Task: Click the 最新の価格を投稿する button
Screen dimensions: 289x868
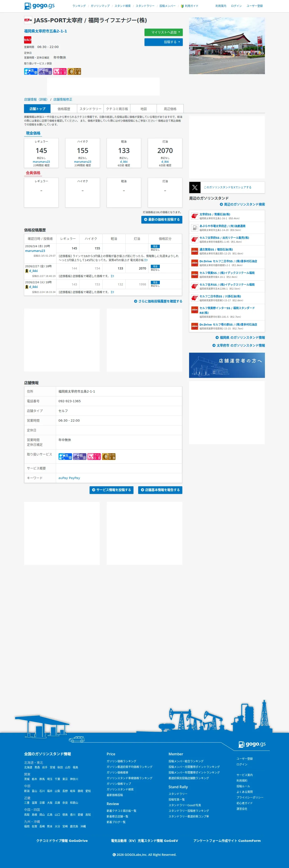Action: tap(162, 220)
